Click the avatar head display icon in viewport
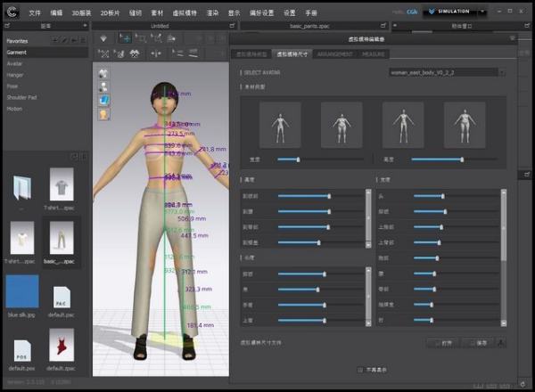 coord(103,87)
